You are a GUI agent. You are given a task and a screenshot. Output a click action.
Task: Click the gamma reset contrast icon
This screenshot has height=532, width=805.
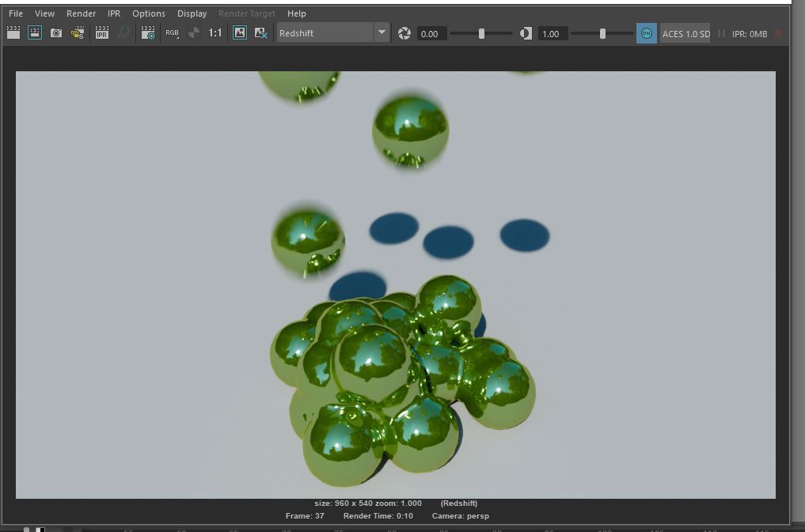click(526, 33)
